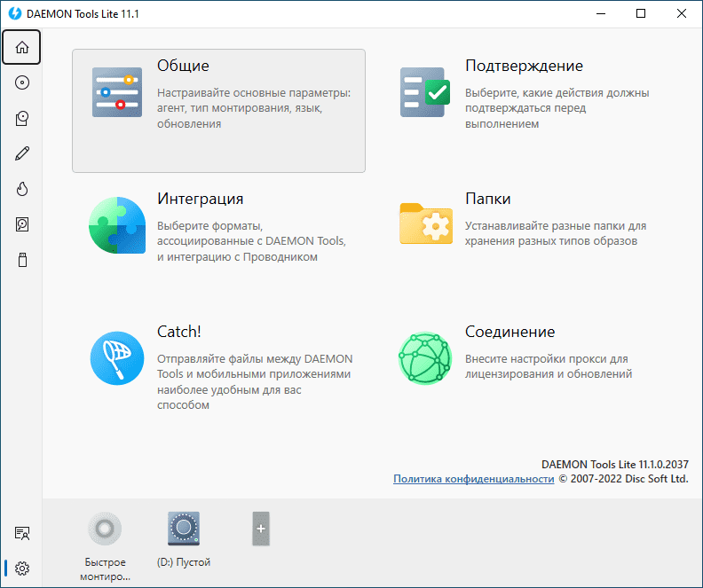Click the DAEMON Tools Lite 11.1.0.2037 version text
Viewport: 703px width, 588px height.
614,465
